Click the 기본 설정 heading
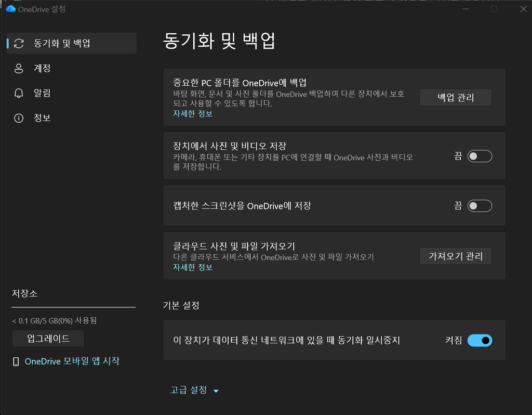The image size is (532, 415). click(181, 305)
